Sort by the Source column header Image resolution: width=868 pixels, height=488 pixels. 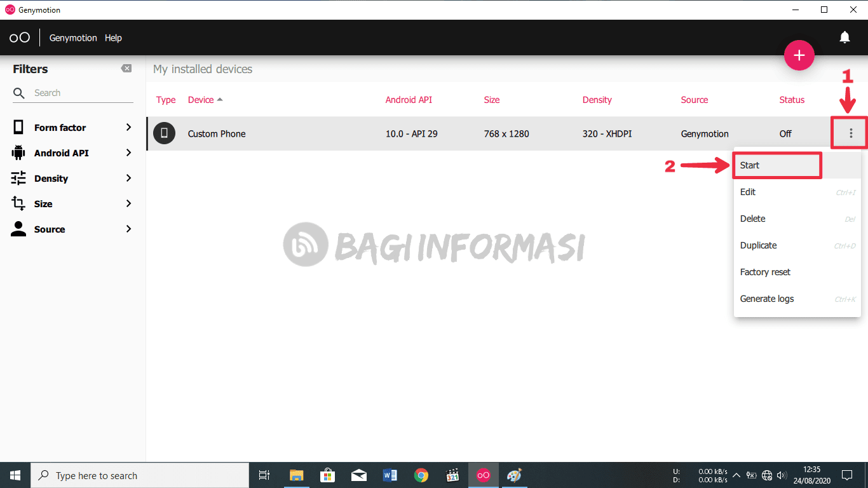694,100
